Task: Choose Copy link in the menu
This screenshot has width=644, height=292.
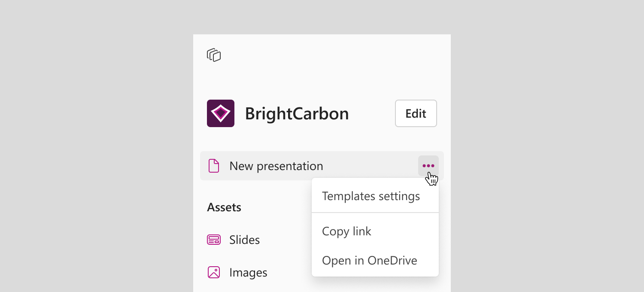Action: pos(347,231)
